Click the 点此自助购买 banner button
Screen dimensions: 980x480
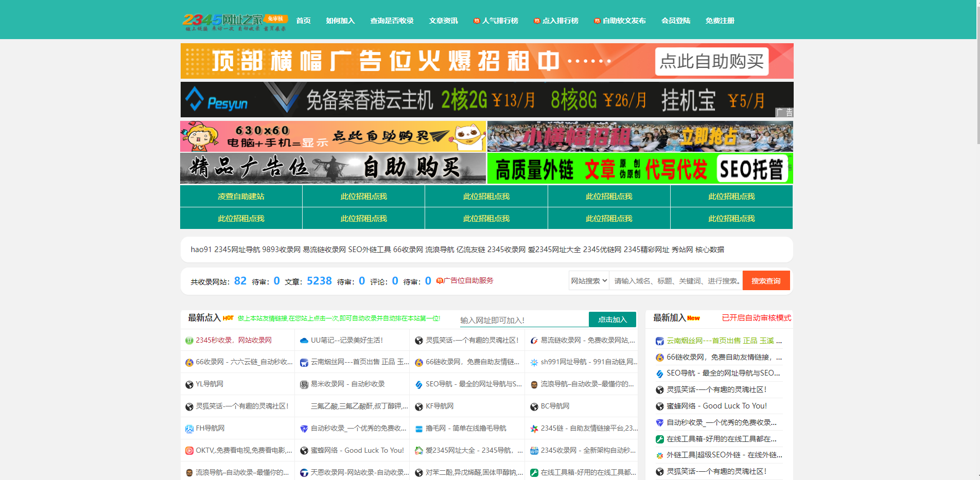point(712,61)
